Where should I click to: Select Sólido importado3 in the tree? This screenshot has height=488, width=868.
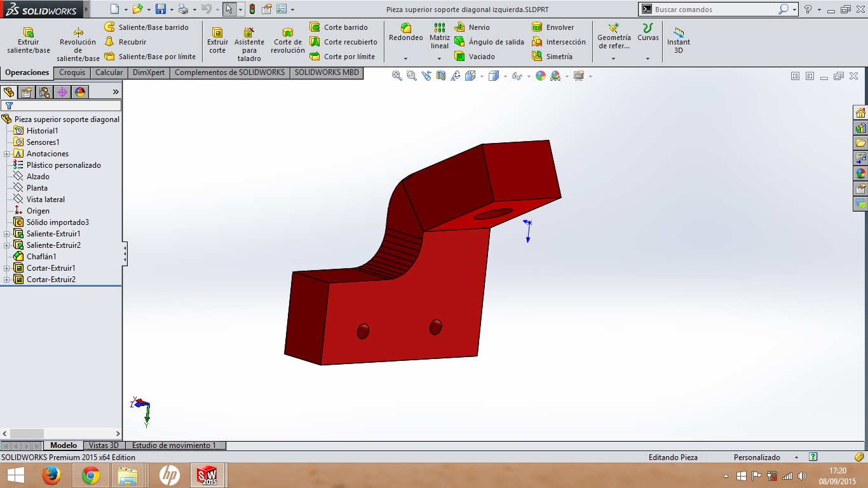click(51, 222)
